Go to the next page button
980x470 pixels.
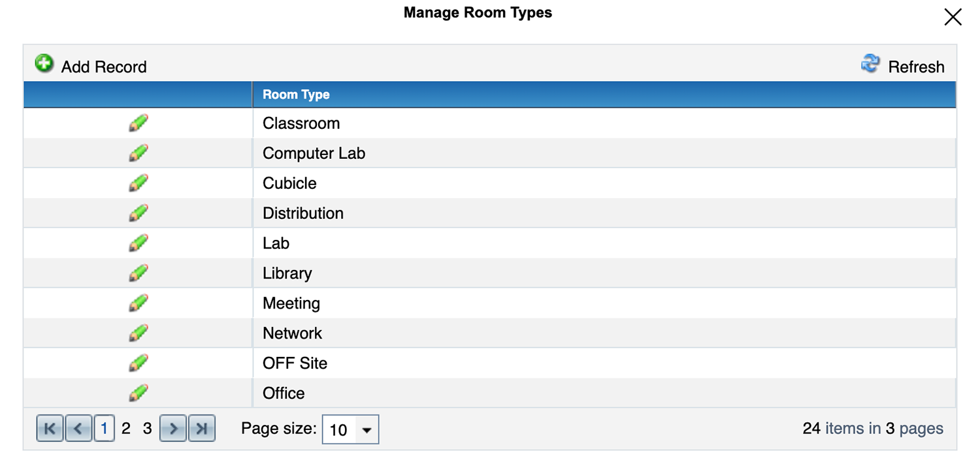click(x=173, y=429)
